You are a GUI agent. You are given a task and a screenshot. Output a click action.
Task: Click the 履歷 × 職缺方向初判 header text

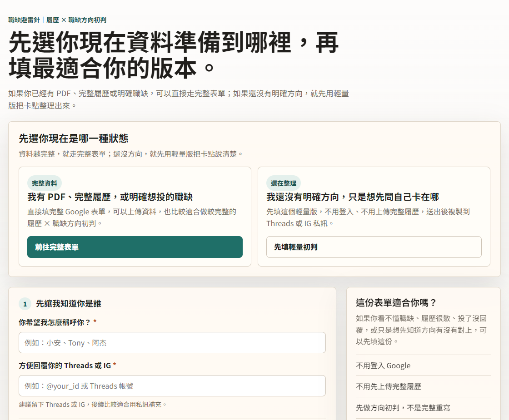[x=76, y=20]
